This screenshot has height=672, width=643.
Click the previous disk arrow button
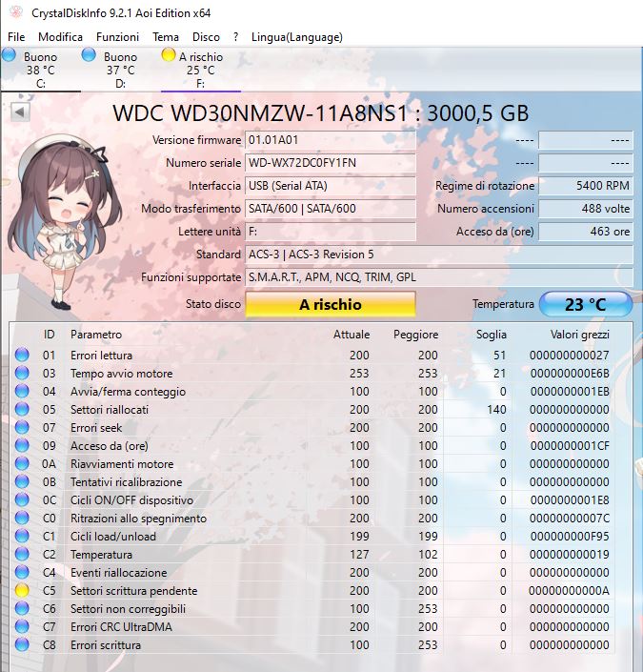click(20, 112)
